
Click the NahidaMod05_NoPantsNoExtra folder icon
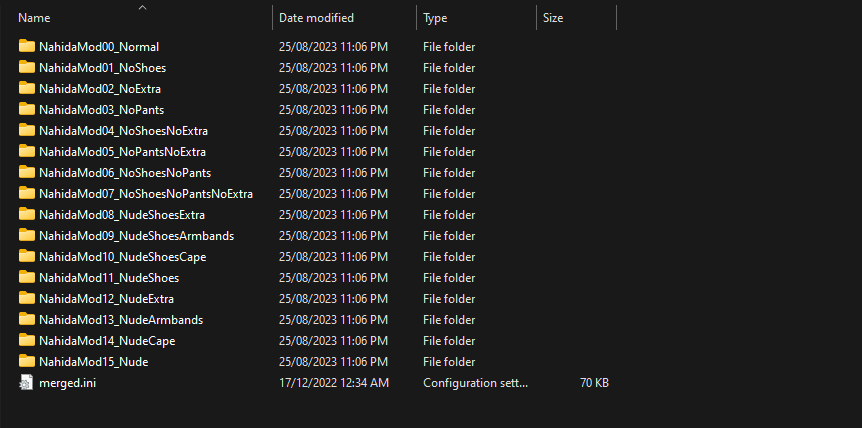[x=27, y=151]
